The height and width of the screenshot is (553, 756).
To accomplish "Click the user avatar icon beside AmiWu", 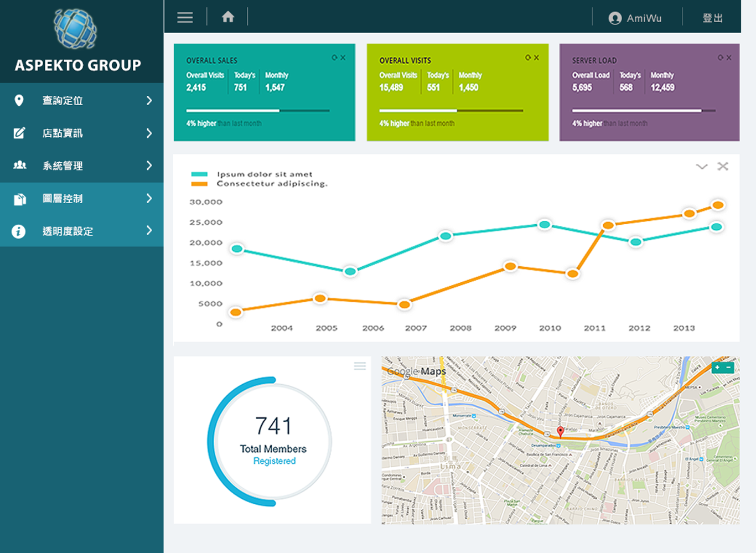I will 615,18.
